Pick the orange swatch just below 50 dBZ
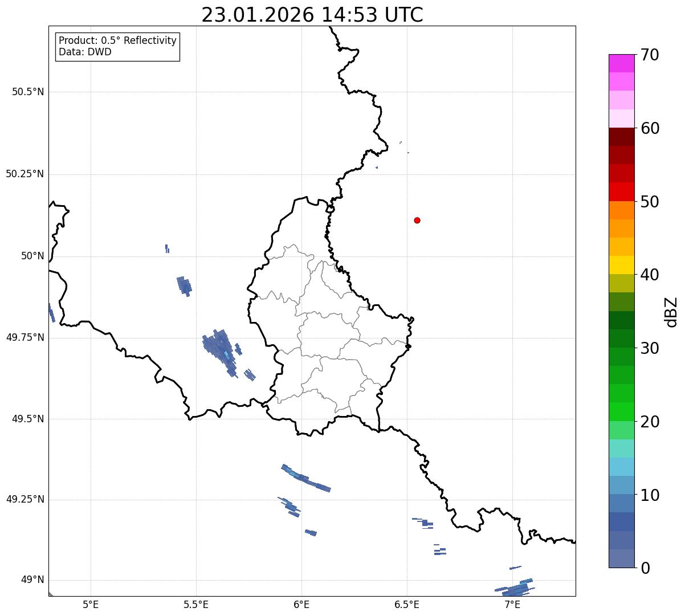 click(x=621, y=210)
